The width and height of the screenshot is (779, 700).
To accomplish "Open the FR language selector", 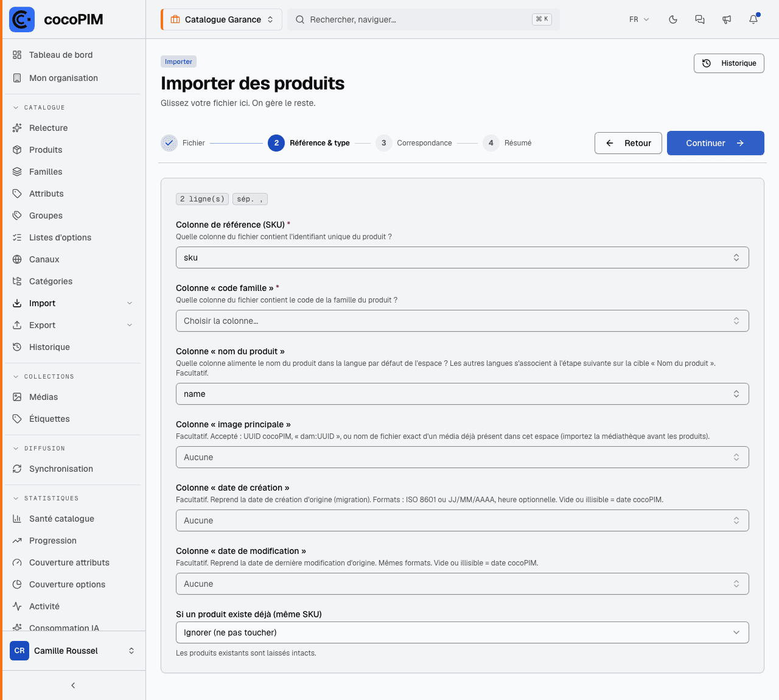I will tap(639, 19).
